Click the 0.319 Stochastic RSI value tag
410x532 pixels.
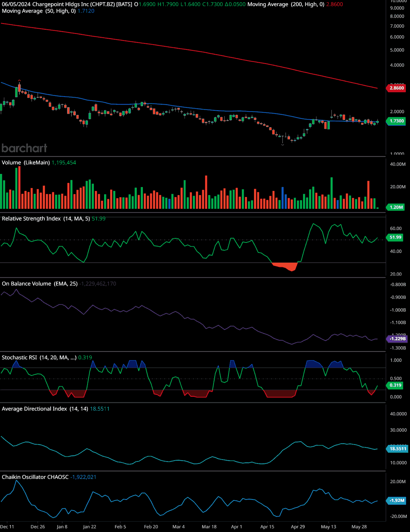[x=395, y=385]
